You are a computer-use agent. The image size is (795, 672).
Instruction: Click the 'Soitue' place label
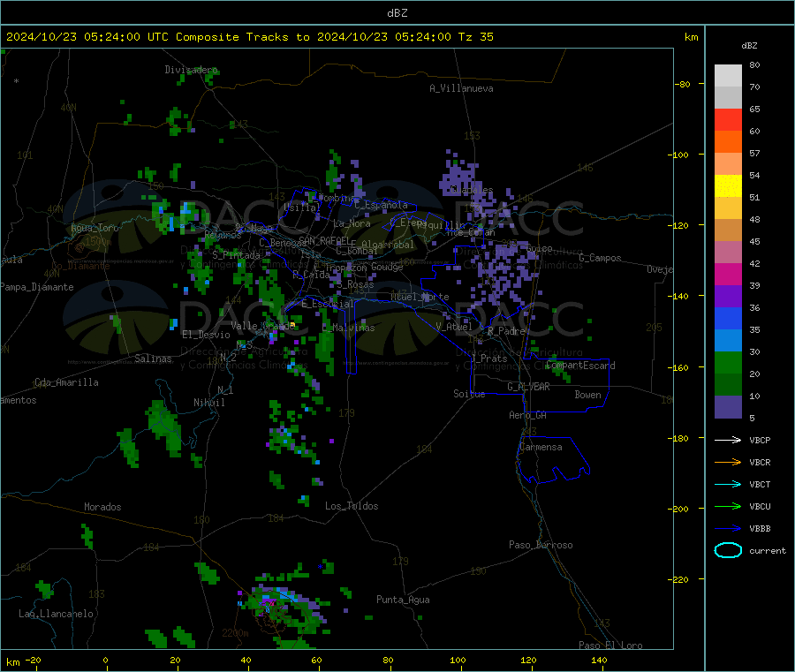pyautogui.click(x=469, y=394)
